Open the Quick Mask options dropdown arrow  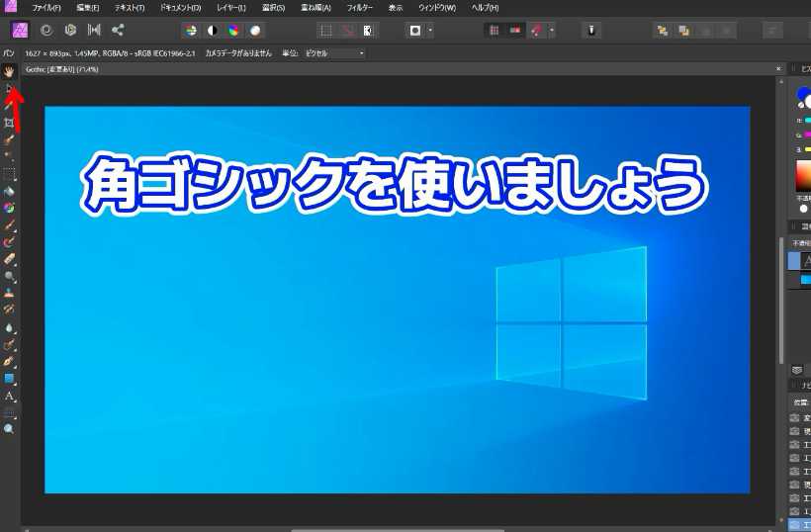[x=430, y=31]
